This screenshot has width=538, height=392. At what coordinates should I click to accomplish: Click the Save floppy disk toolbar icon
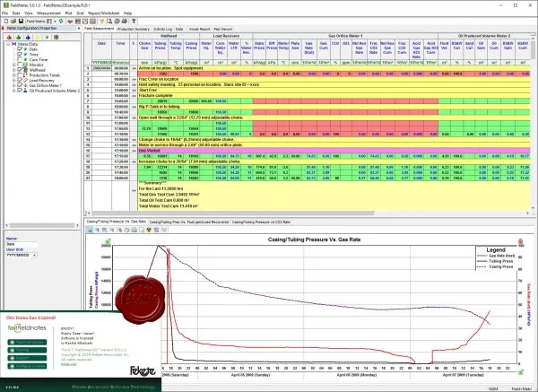[21, 22]
